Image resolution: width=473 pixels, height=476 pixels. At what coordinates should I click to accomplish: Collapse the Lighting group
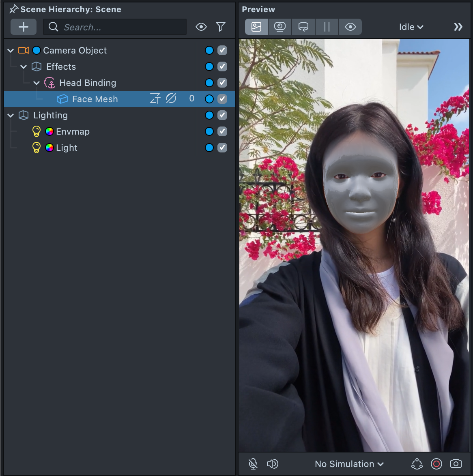11,116
